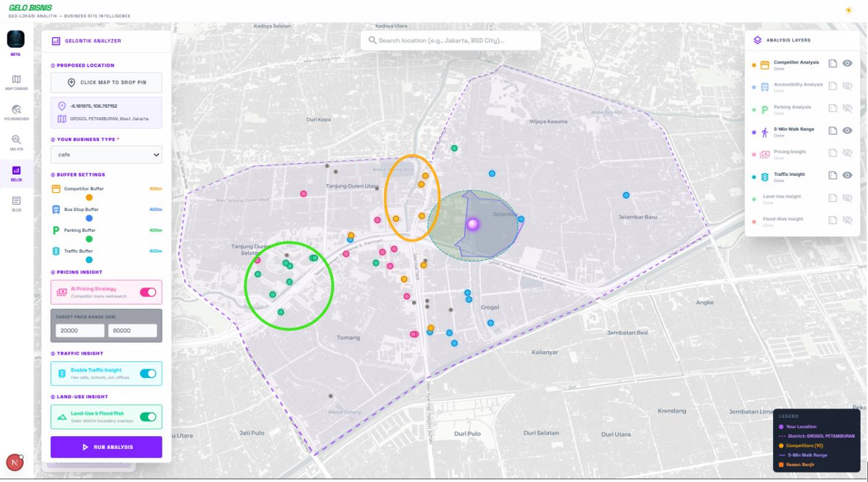Open Map Canvas in sidebar
This screenshot has height=482, width=868.
tap(16, 82)
